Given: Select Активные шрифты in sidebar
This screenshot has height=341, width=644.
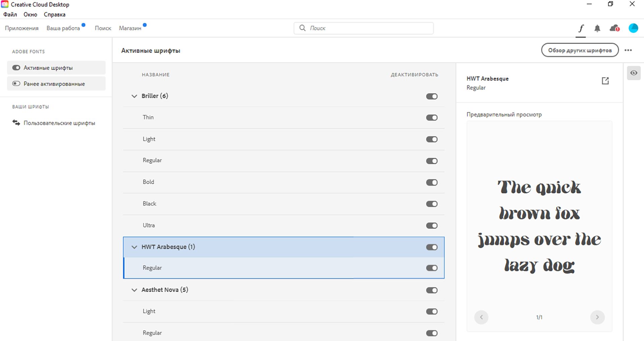Looking at the screenshot, I should click(56, 68).
